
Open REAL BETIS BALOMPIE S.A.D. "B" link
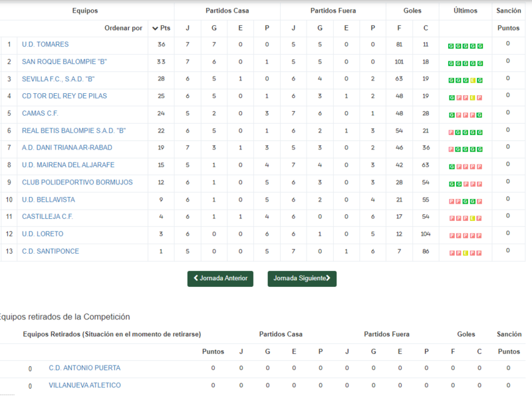point(74,130)
